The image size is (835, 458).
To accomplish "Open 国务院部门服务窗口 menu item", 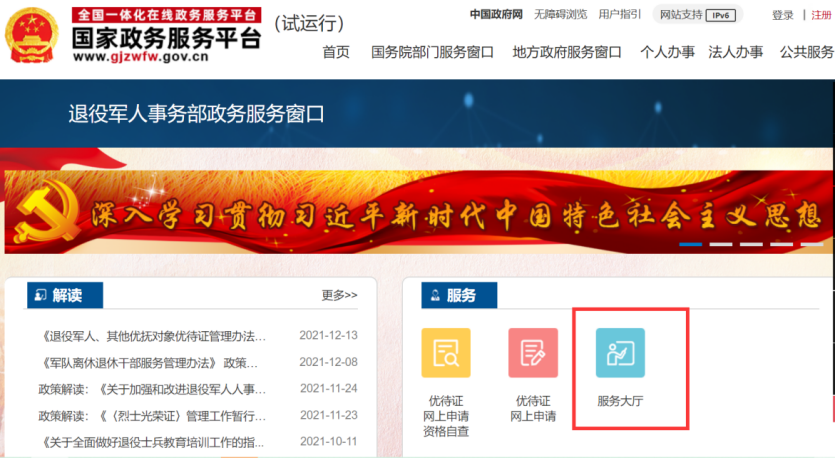I will pos(432,52).
